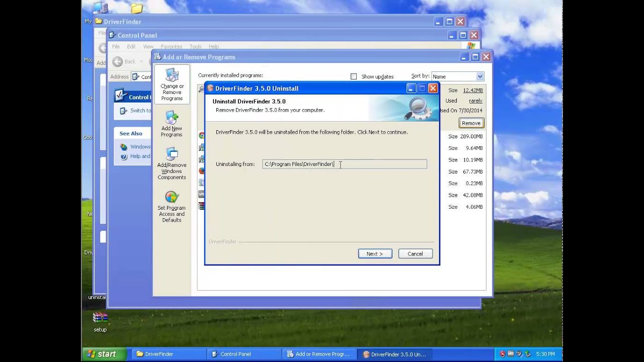This screenshot has width=644, height=362.
Task: Click the 289.00MB size value
Action: point(471,137)
